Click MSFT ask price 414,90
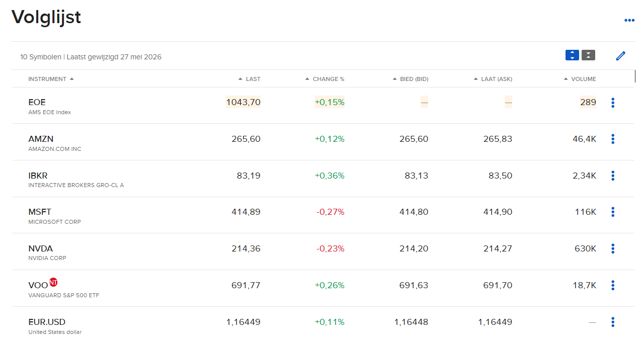Image resolution: width=644 pixels, height=341 pixels. [x=498, y=212]
